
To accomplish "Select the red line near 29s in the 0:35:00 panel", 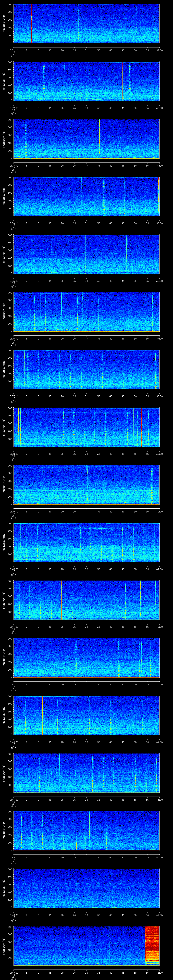I will click(85, 254).
